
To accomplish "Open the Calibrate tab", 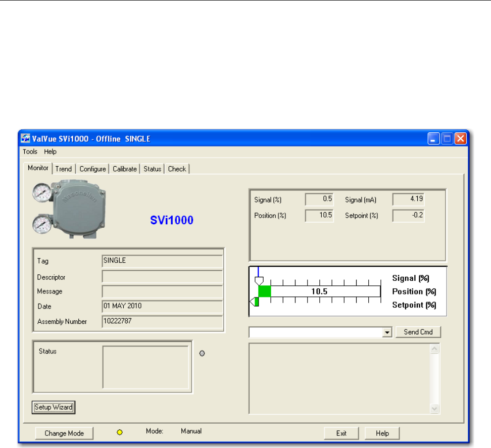I will pyautogui.click(x=125, y=169).
